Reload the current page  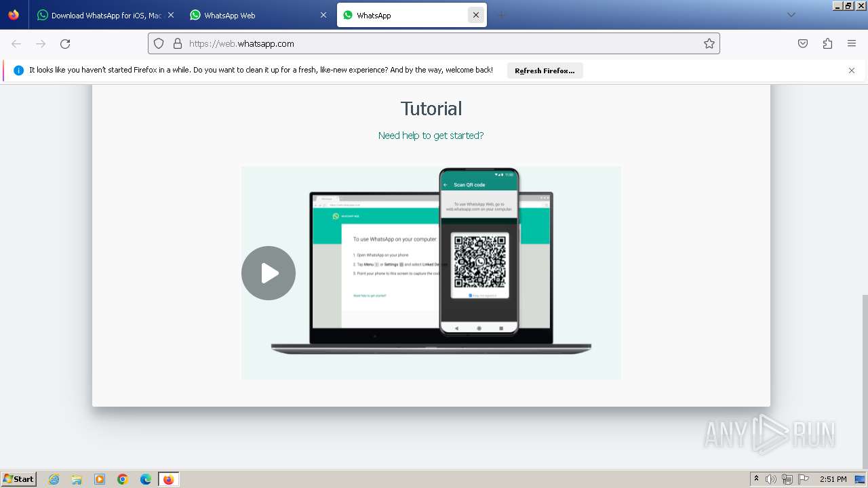click(65, 43)
